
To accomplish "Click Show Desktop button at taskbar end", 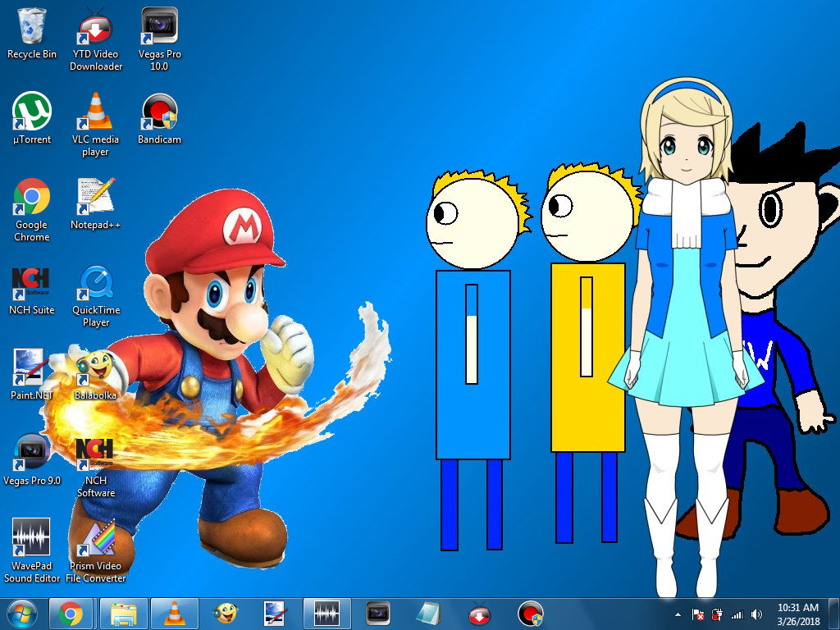I will click(x=833, y=614).
